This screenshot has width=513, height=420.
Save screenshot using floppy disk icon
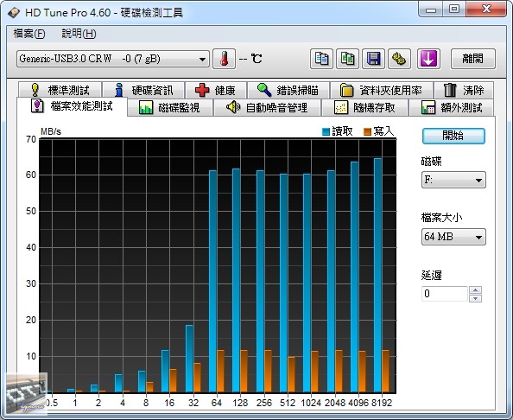click(x=373, y=59)
